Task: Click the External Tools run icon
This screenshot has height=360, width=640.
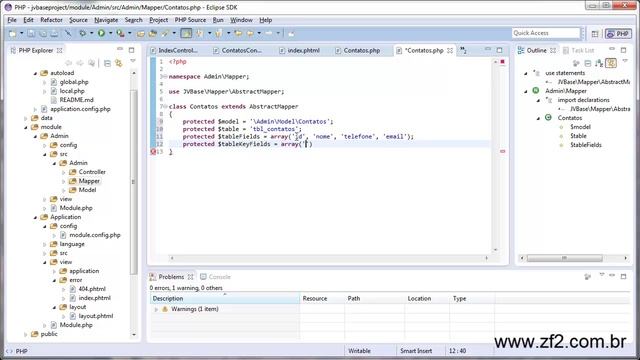Action: [120, 33]
